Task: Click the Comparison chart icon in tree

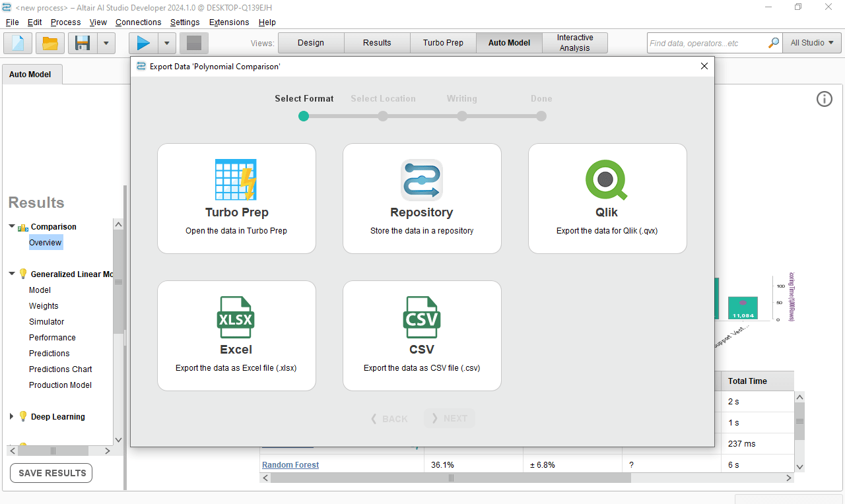Action: (x=23, y=227)
